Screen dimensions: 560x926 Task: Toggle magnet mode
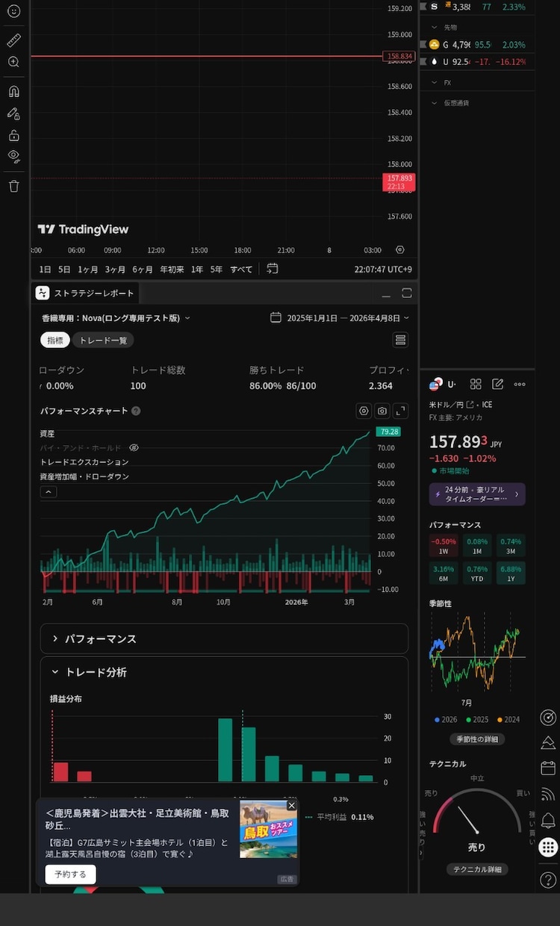(x=13, y=92)
